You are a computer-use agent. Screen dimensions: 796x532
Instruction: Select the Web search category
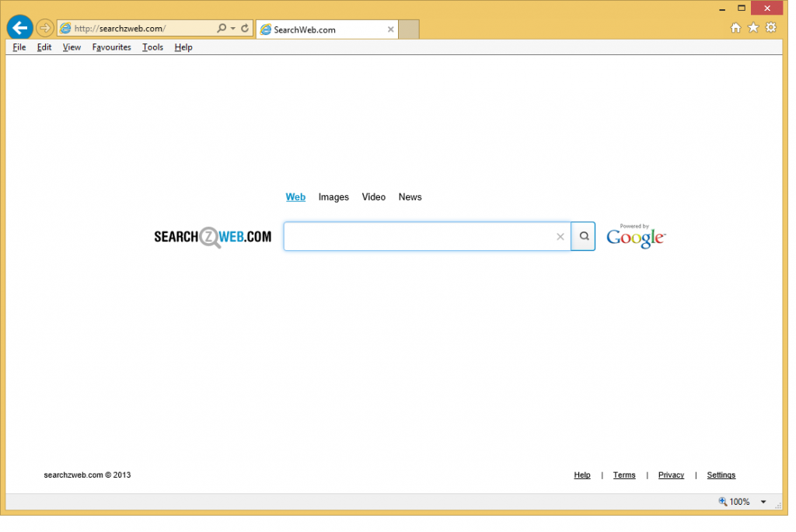coord(295,196)
